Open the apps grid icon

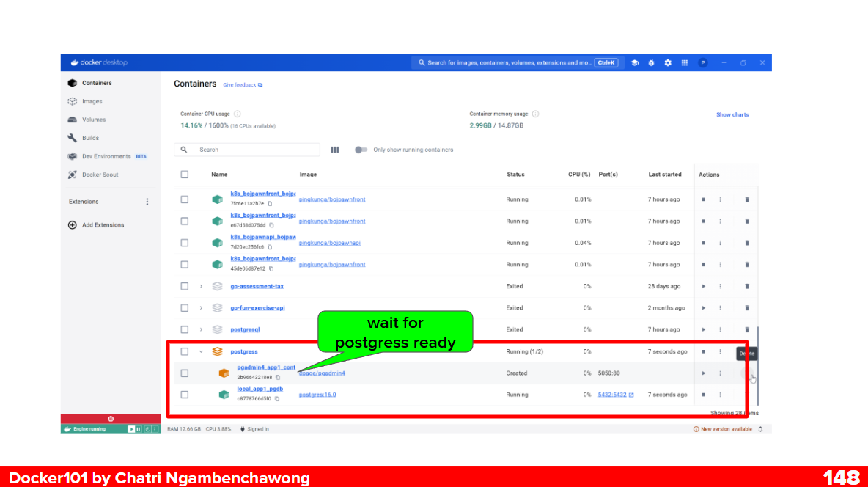point(685,63)
